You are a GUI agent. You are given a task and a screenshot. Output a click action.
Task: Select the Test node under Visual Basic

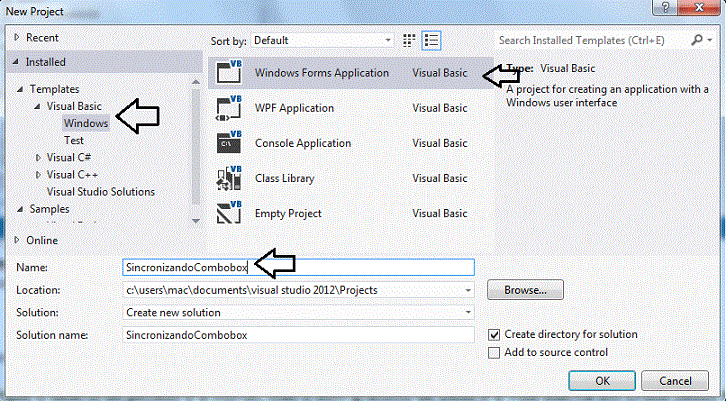74,140
